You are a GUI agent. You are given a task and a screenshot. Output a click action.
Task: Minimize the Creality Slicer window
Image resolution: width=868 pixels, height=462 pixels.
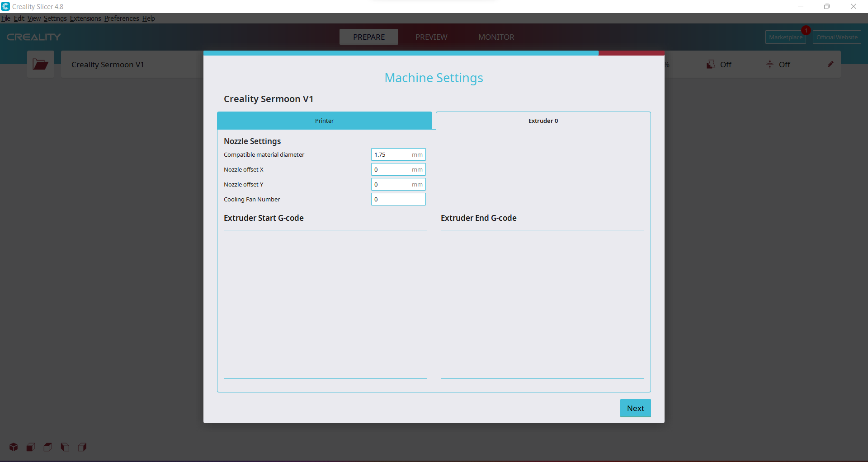pyautogui.click(x=801, y=6)
